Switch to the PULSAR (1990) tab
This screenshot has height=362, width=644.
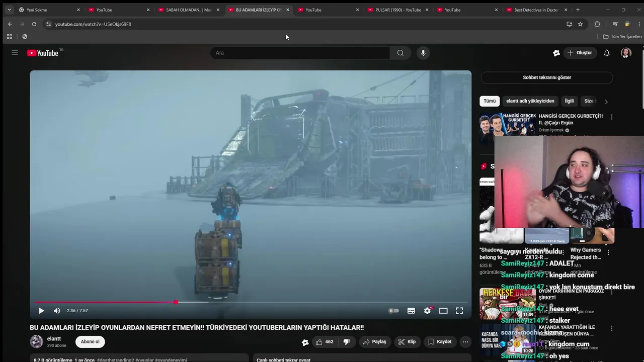click(398, 10)
